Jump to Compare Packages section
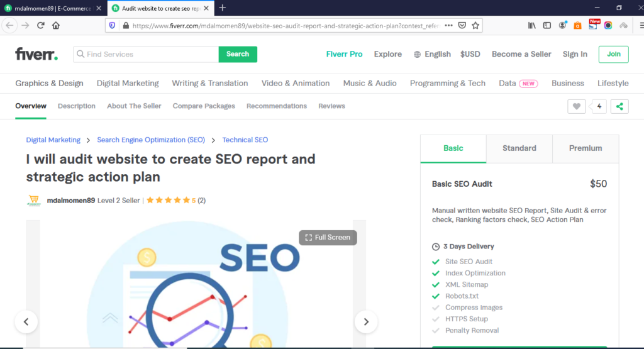Screen dimensions: 644x349 (x=204, y=106)
